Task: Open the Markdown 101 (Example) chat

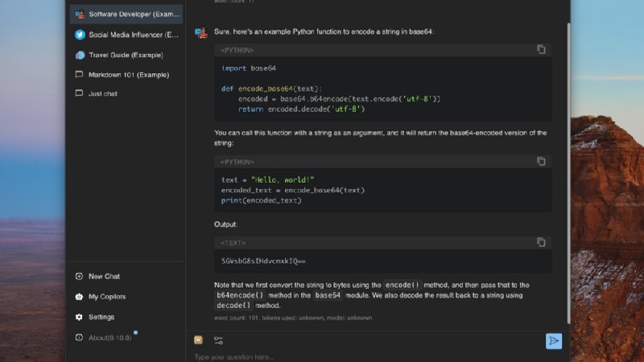Action: point(126,75)
